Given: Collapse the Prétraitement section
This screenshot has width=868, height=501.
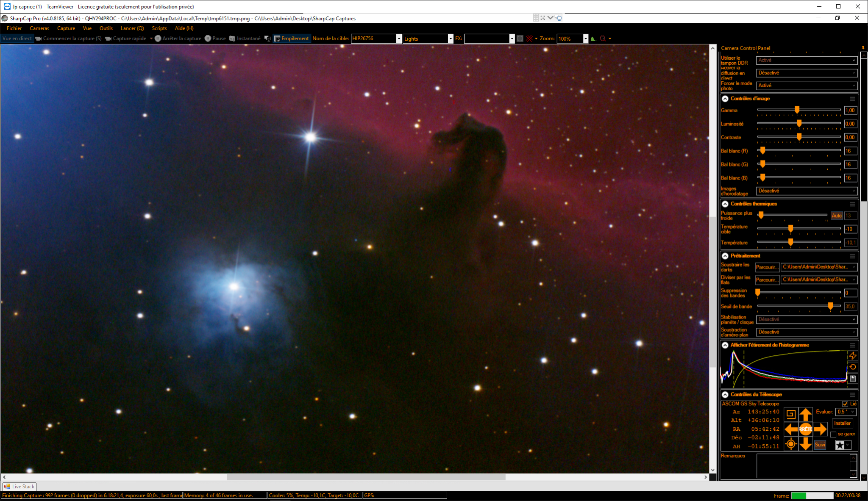Looking at the screenshot, I should click(x=725, y=256).
